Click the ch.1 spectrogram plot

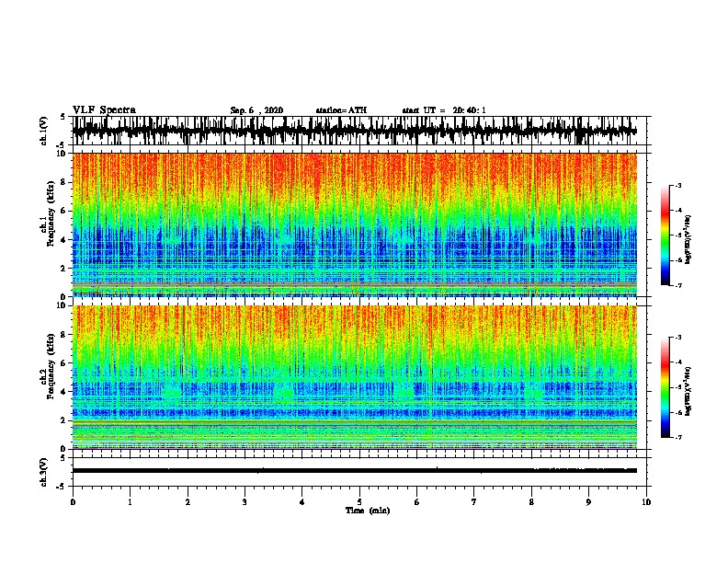(x=354, y=224)
